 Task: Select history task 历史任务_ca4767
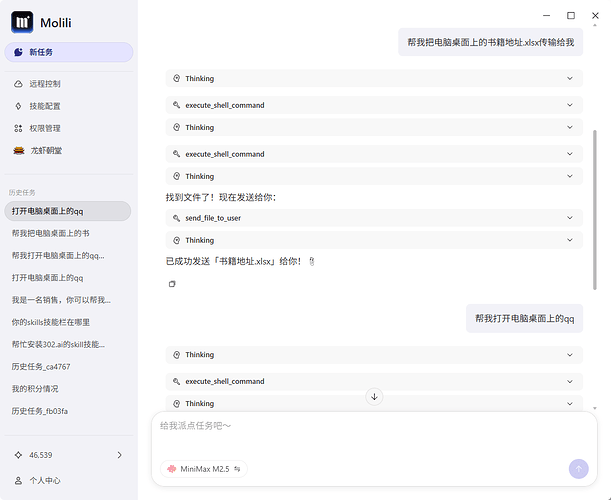41,367
